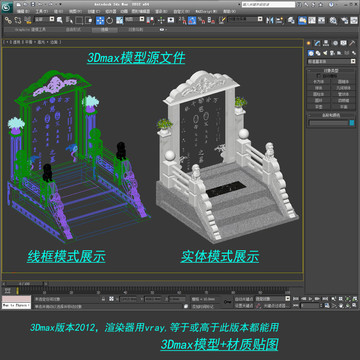
Task: Select the Systems creation category
Action: pos(353,53)
